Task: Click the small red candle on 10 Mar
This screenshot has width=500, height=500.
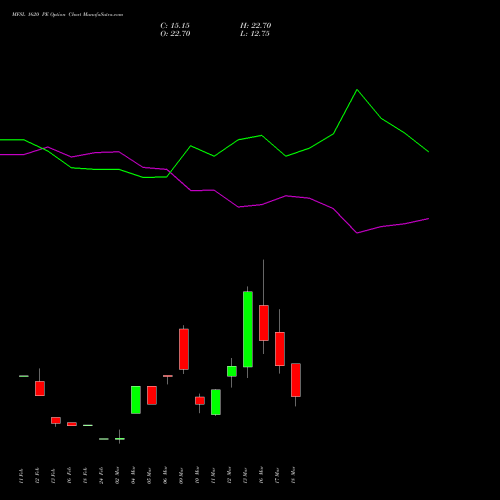Action: pyautogui.click(x=200, y=401)
